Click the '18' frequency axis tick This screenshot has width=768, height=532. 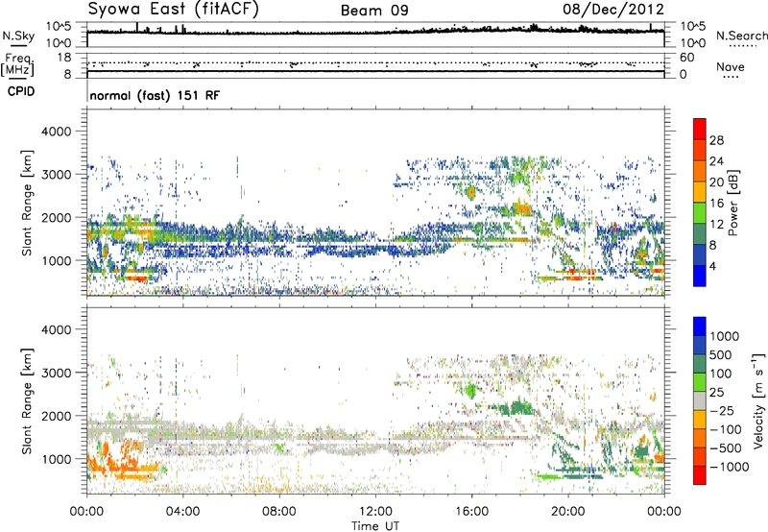tap(64, 58)
